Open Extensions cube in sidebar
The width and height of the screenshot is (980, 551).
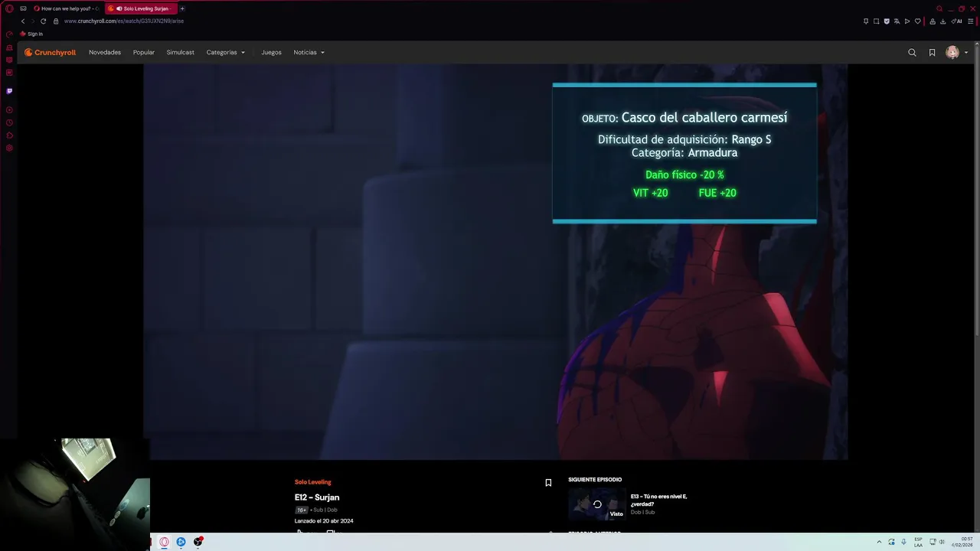pos(9,135)
